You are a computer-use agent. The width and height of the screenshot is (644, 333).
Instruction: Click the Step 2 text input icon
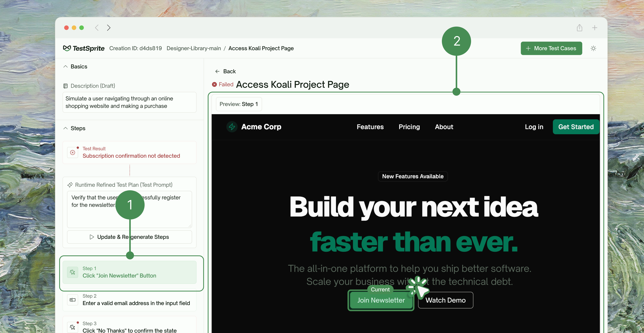73,300
